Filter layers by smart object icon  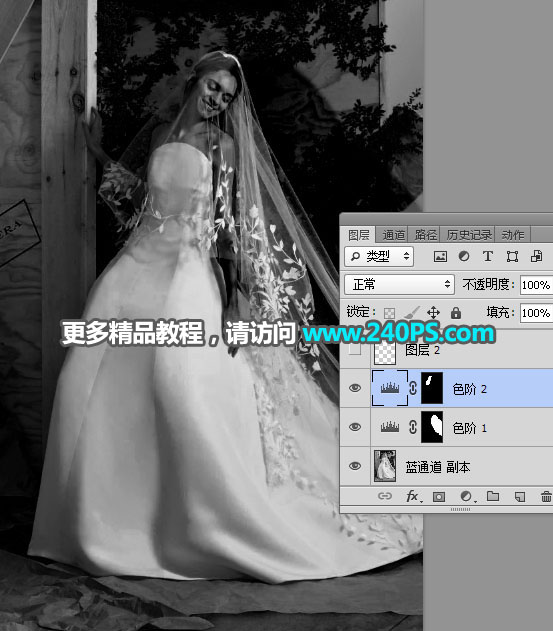(x=536, y=256)
